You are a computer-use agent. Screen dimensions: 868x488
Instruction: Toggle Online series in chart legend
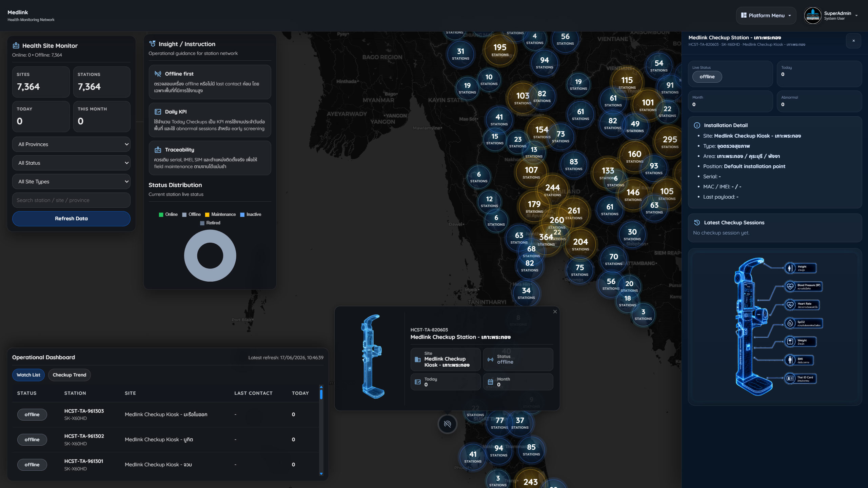[168, 215]
